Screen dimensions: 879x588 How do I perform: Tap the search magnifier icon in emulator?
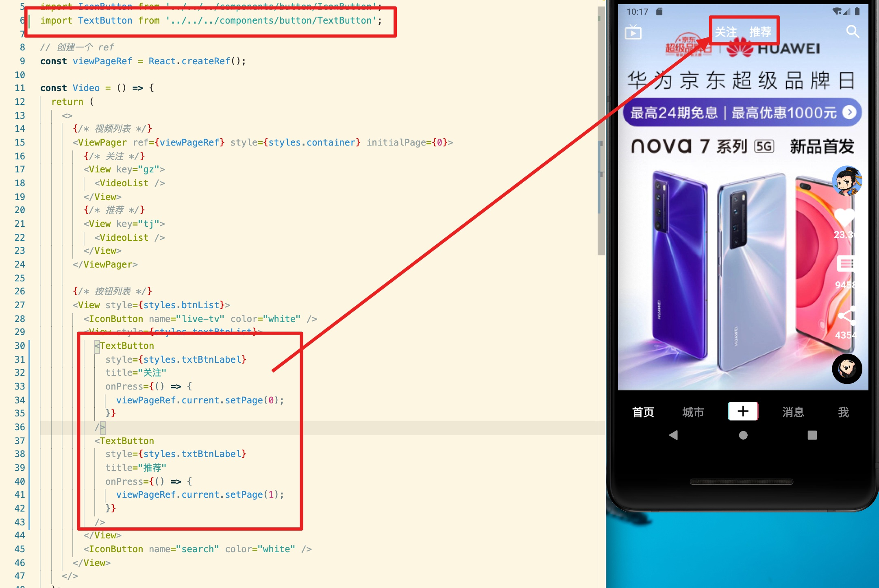852,31
